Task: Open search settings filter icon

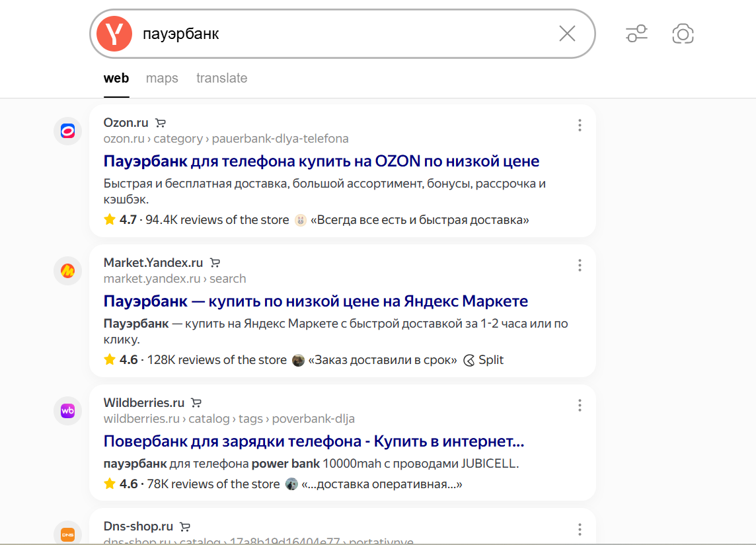Action: click(636, 34)
